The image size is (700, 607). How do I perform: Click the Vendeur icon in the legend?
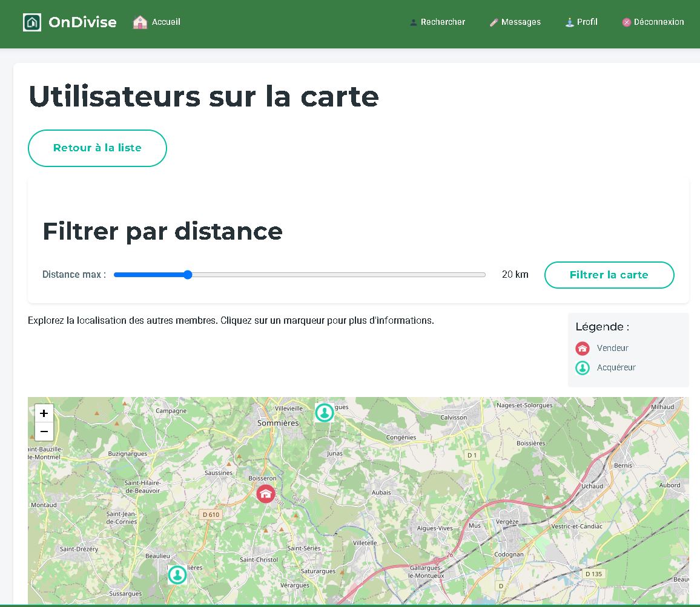click(x=582, y=348)
